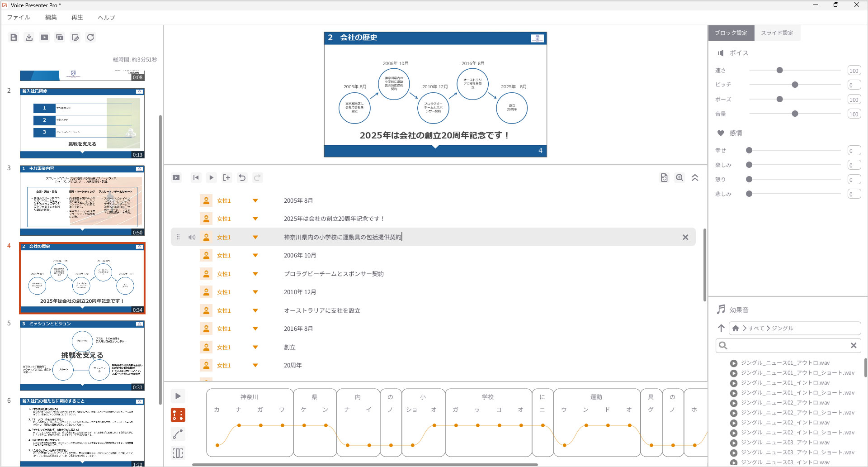Open voice dropdown for the 2005年 8月 line
This screenshot has width=868, height=467.
pos(255,200)
